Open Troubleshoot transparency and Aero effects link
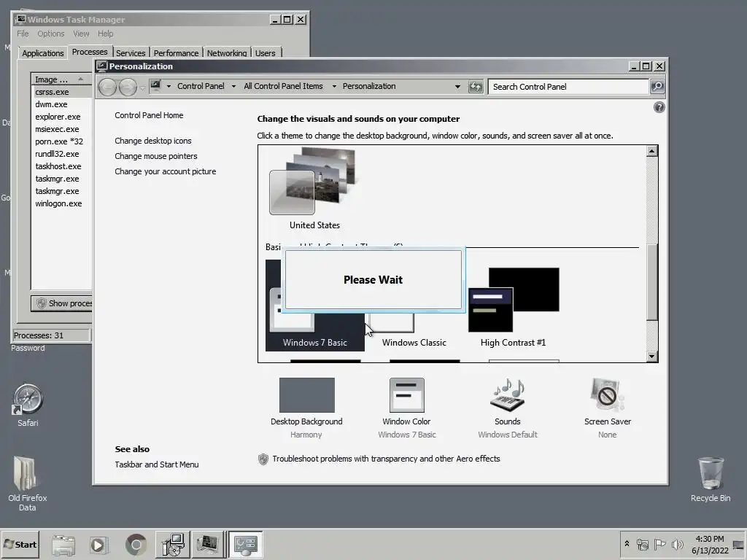The image size is (747, 560). [x=387, y=459]
